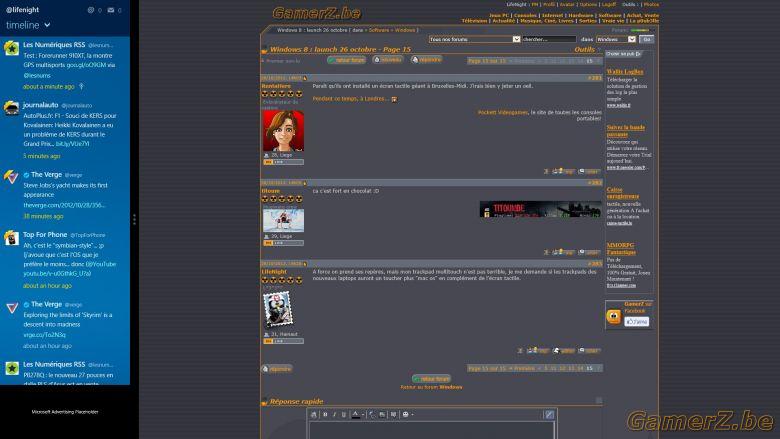Click the top 'nouveau' topic button
This screenshot has width=780, height=439.
[388, 60]
